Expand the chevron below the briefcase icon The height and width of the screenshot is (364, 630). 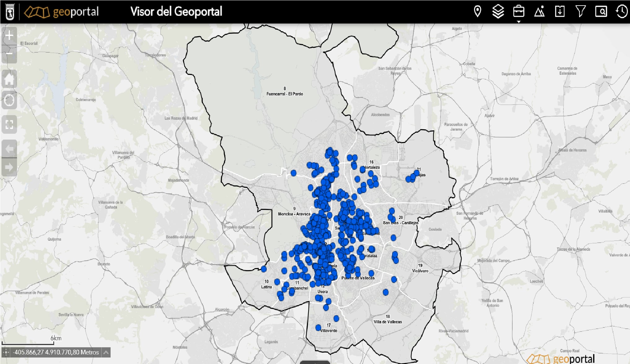point(519,22)
